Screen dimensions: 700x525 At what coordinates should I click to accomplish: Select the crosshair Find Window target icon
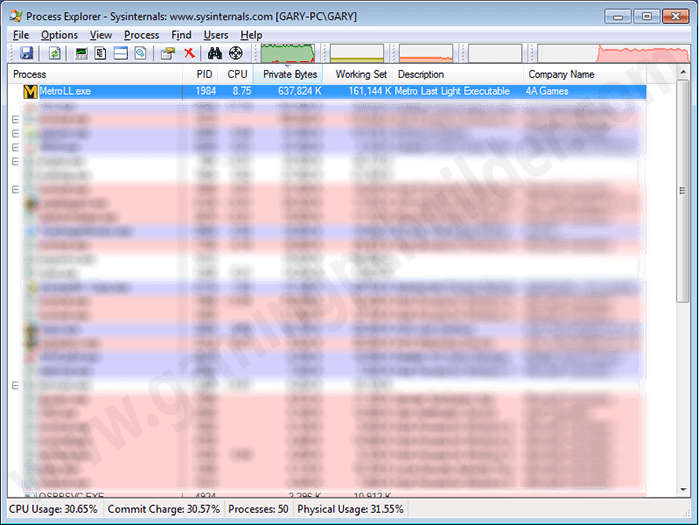point(236,54)
